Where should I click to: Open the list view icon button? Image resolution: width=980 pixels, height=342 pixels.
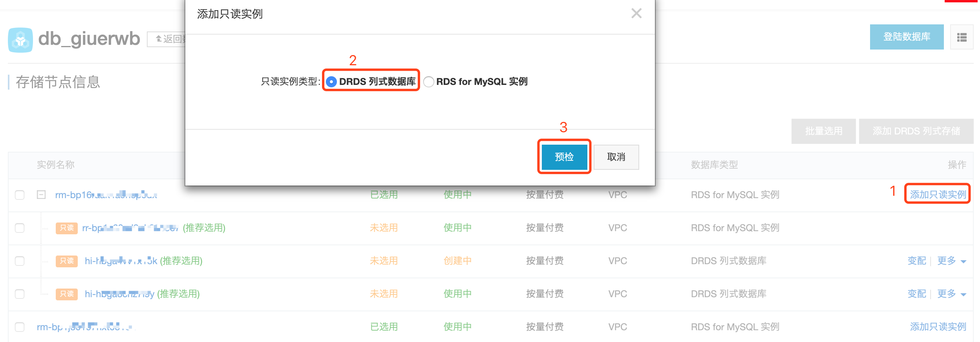pos(962,37)
